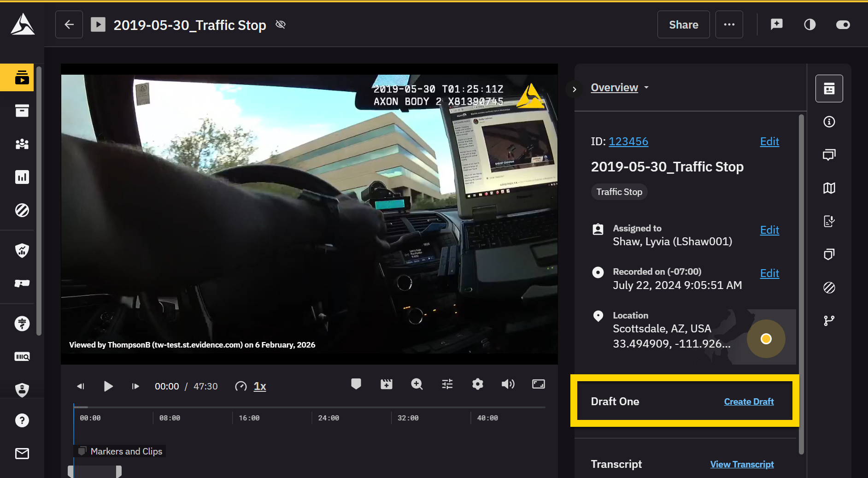
Task: Open the map panel icon
Action: [x=829, y=188]
